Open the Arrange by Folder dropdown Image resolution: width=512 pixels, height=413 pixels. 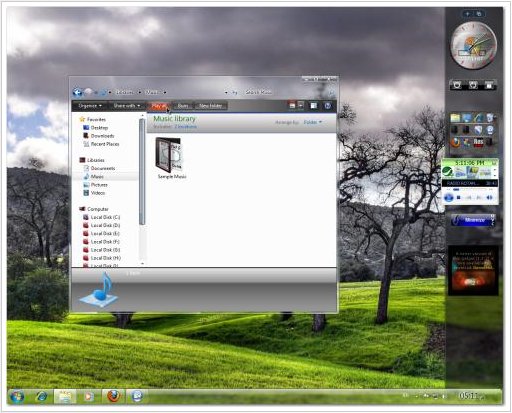(312, 122)
